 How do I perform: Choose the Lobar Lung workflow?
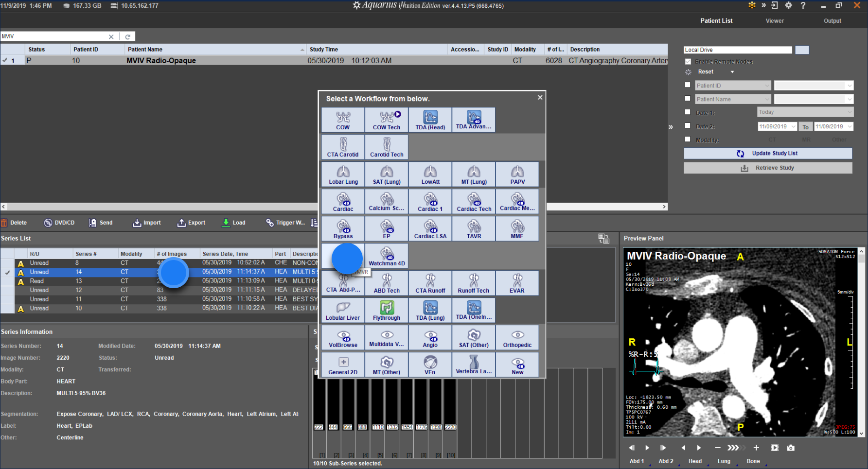[343, 174]
